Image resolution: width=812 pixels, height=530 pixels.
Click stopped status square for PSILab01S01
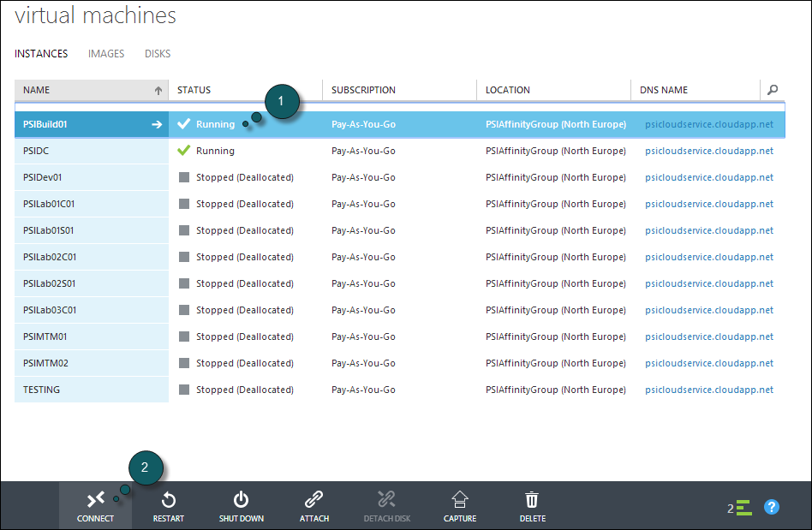pos(184,230)
